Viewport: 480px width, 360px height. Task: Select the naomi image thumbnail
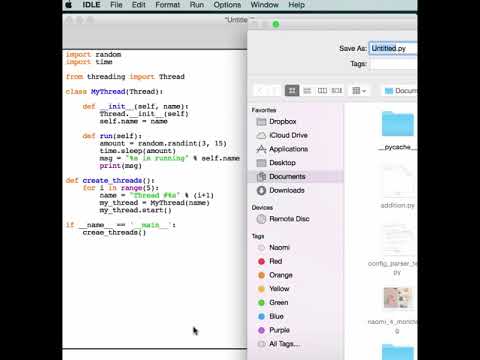397,298
